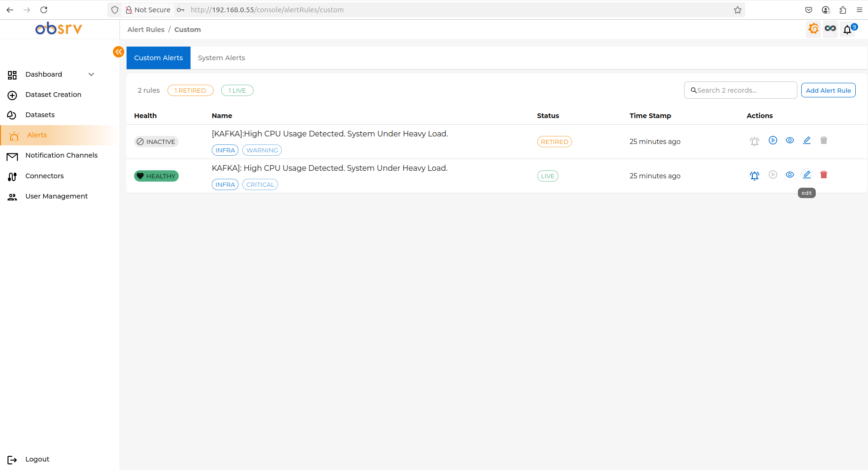Edit the LIVE Kafka rule (pencil icon)
The height and width of the screenshot is (470, 868).
pos(807,175)
